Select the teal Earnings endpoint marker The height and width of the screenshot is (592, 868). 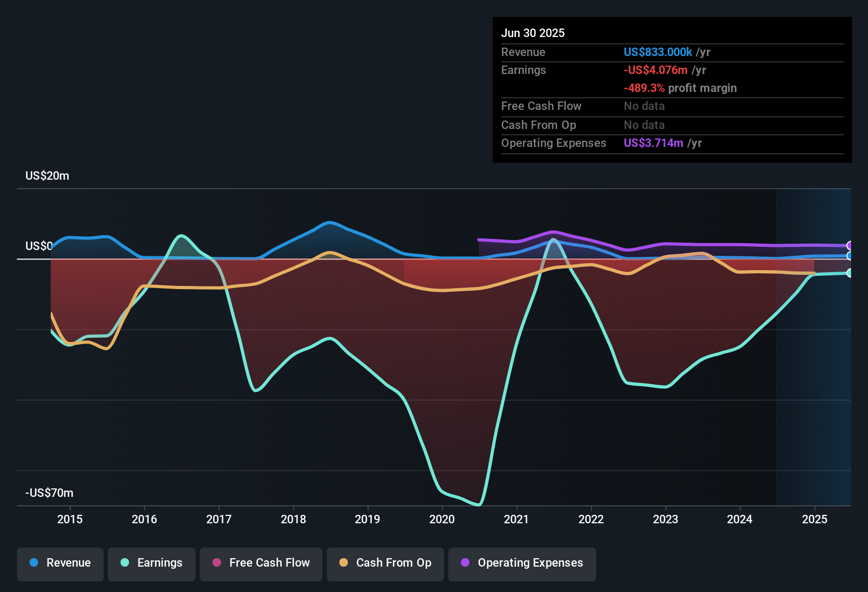pos(849,273)
